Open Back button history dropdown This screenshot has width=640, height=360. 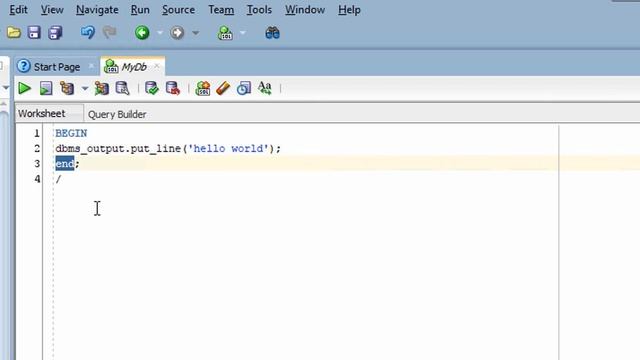(x=160, y=33)
